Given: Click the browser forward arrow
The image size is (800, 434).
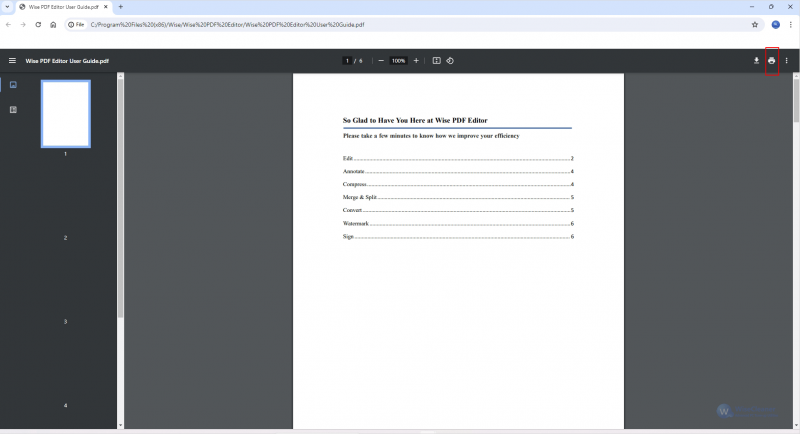Looking at the screenshot, I should 23,24.
